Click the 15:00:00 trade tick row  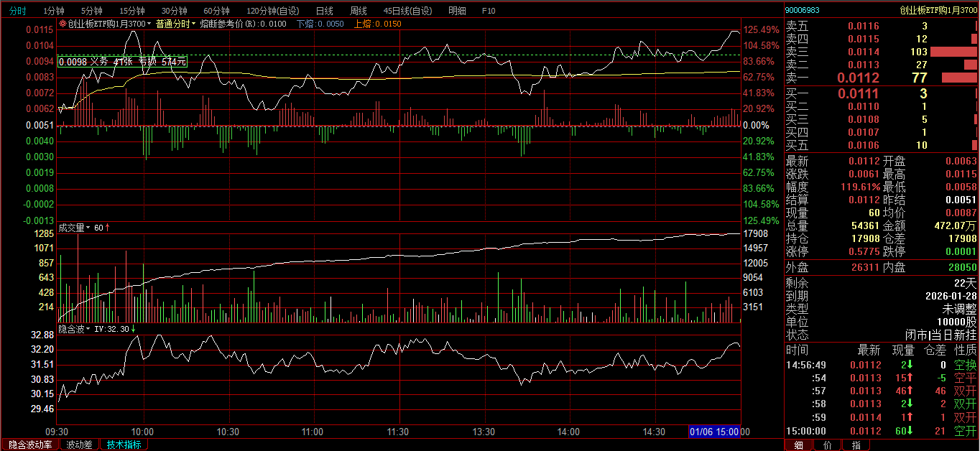point(881,431)
